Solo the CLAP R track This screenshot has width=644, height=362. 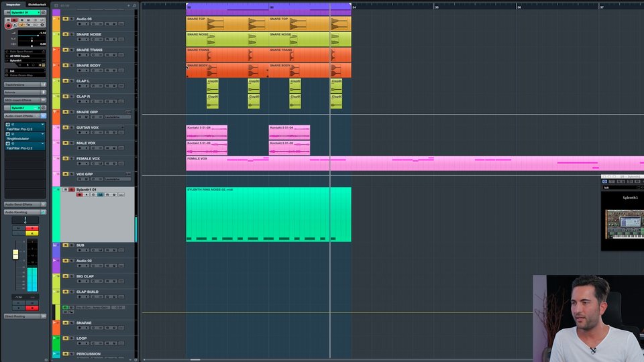coord(72,97)
